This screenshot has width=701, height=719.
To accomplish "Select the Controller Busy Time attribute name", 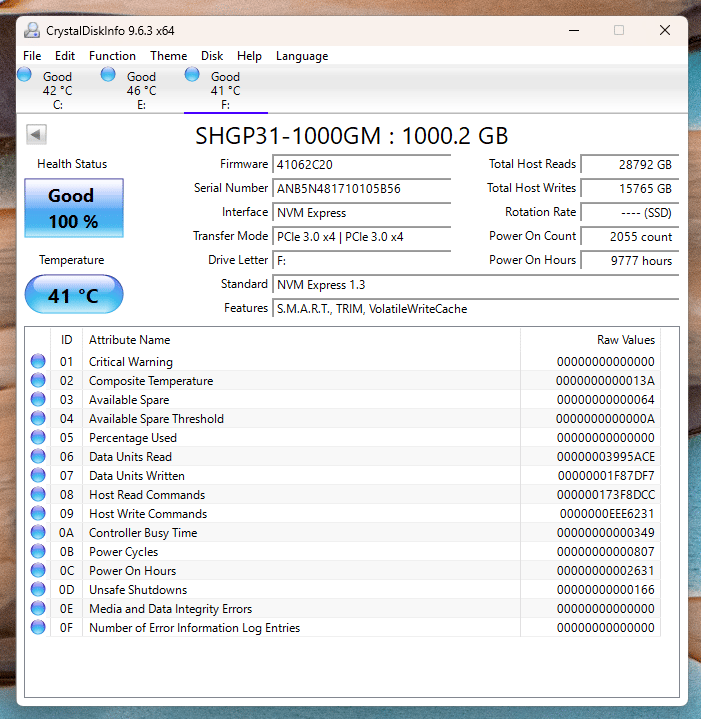I will (x=143, y=533).
